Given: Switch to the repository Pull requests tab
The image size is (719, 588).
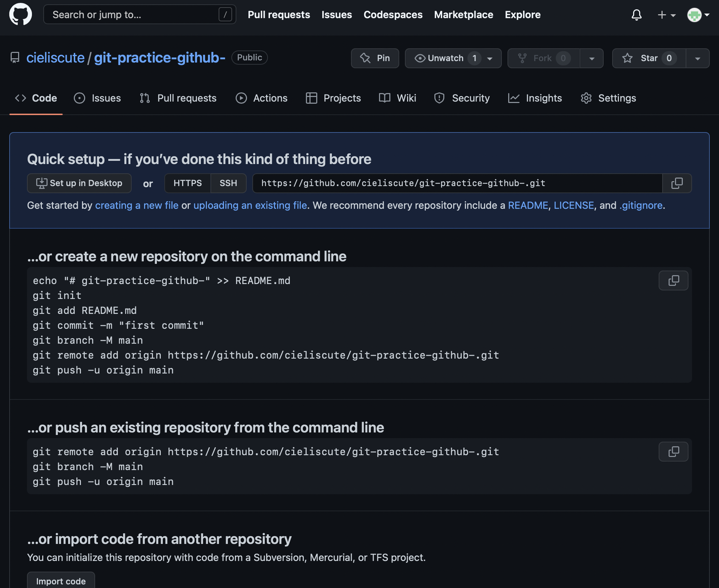Looking at the screenshot, I should [178, 98].
